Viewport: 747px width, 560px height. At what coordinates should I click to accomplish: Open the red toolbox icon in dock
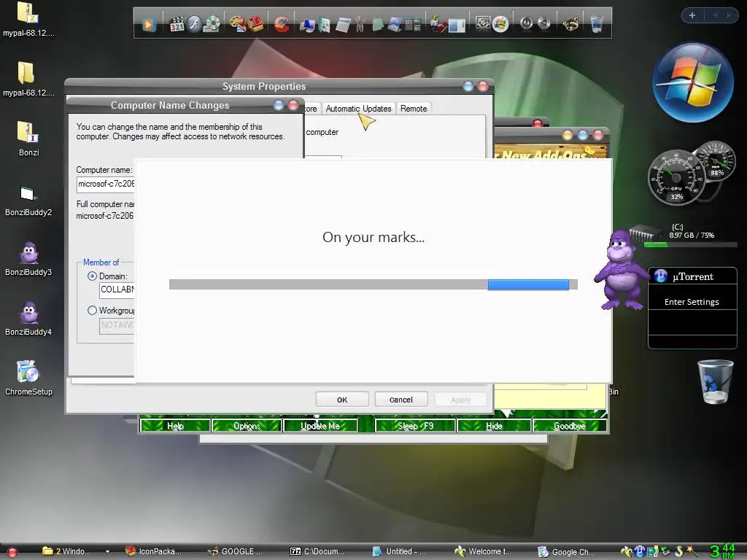click(x=256, y=24)
